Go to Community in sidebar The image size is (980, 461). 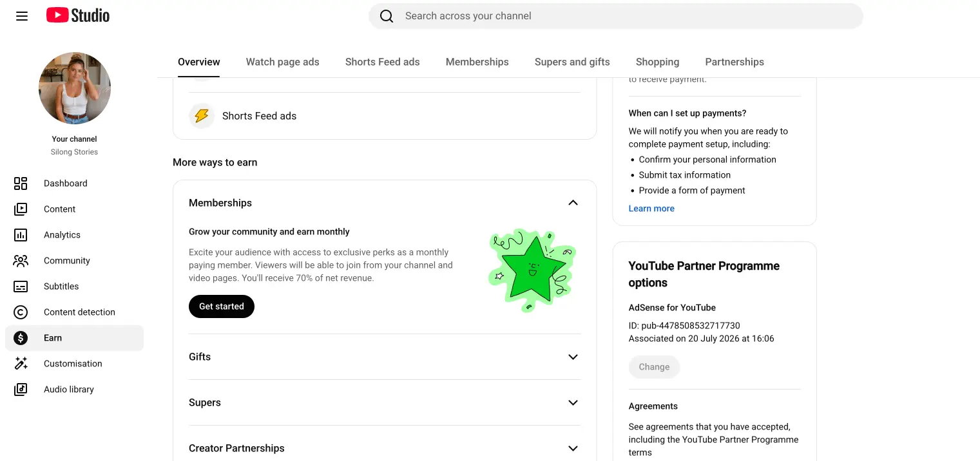pyautogui.click(x=67, y=261)
